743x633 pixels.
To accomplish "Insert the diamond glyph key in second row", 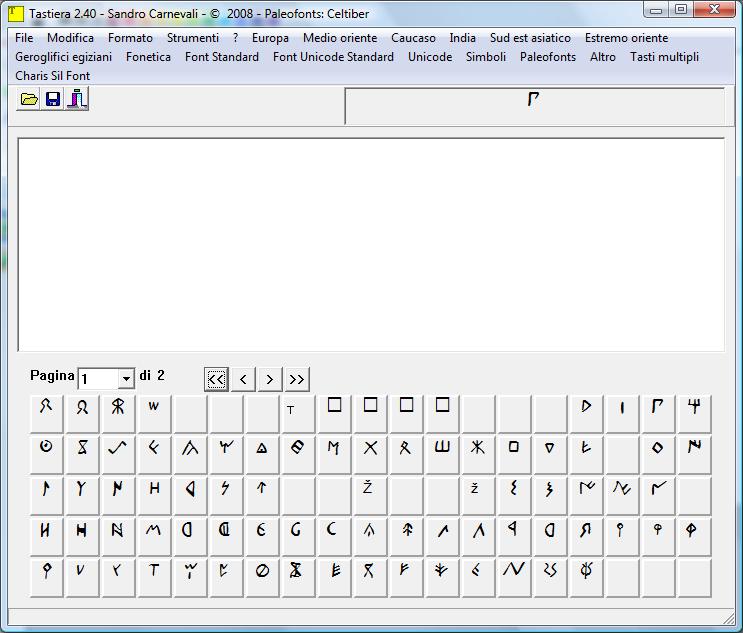I will click(658, 455).
